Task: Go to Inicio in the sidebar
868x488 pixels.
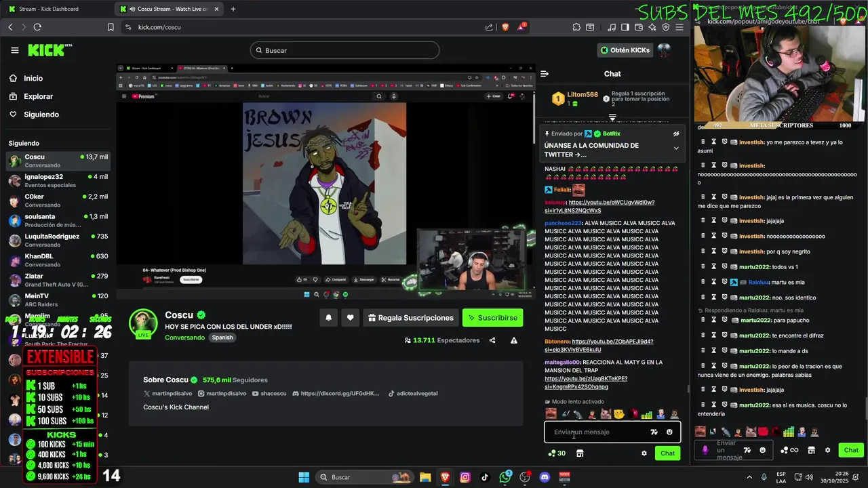Action: point(33,79)
